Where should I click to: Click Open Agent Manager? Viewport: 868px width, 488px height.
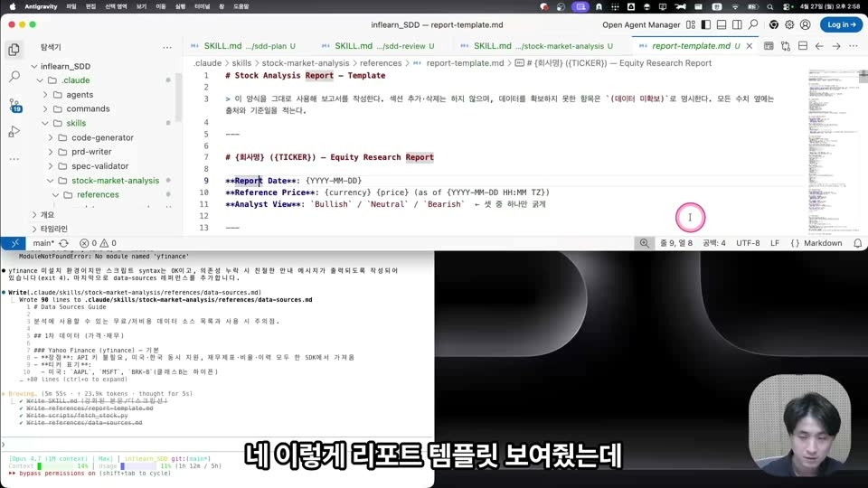641,25
